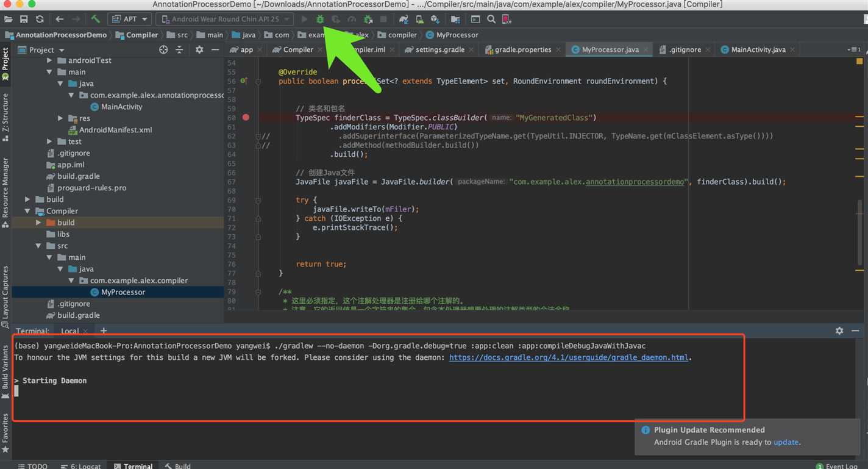Open the Favorites side panel
Screen dimensions: 868x469
(5, 432)
